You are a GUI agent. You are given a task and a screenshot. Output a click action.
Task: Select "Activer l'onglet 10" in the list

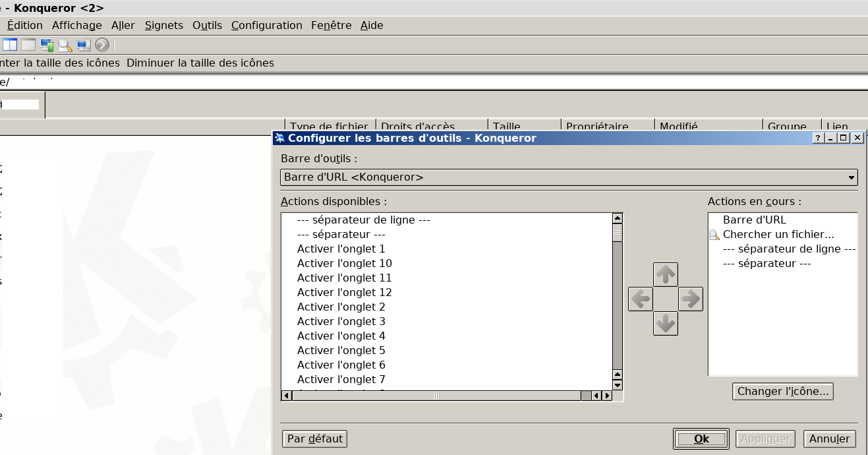tap(345, 263)
